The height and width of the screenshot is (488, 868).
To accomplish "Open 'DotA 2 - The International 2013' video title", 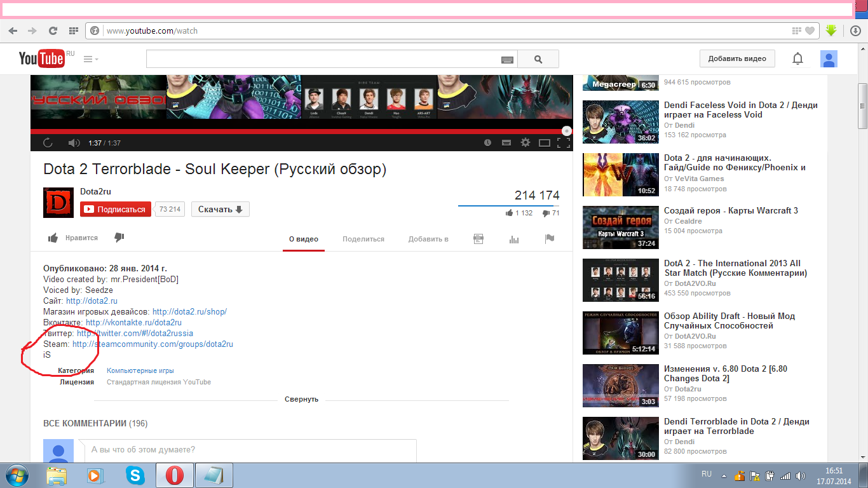I will [735, 268].
